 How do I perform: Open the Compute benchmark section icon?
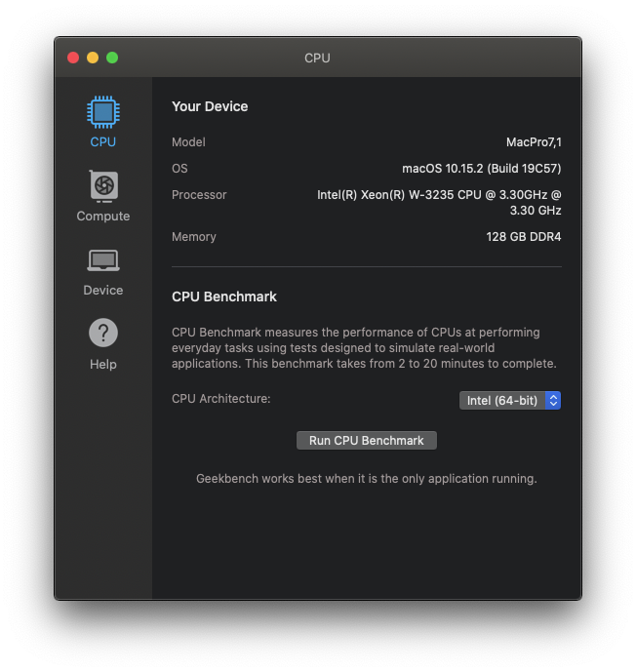click(x=103, y=186)
